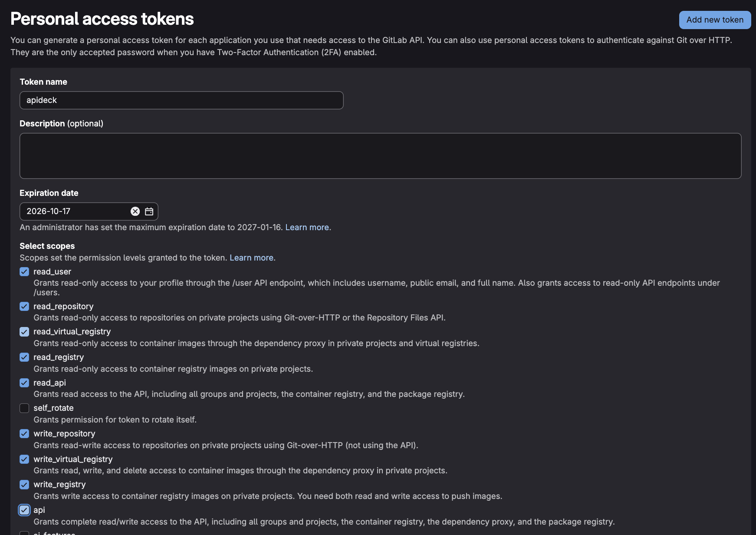Click inside the Description text area
756x535 pixels.
pos(380,156)
